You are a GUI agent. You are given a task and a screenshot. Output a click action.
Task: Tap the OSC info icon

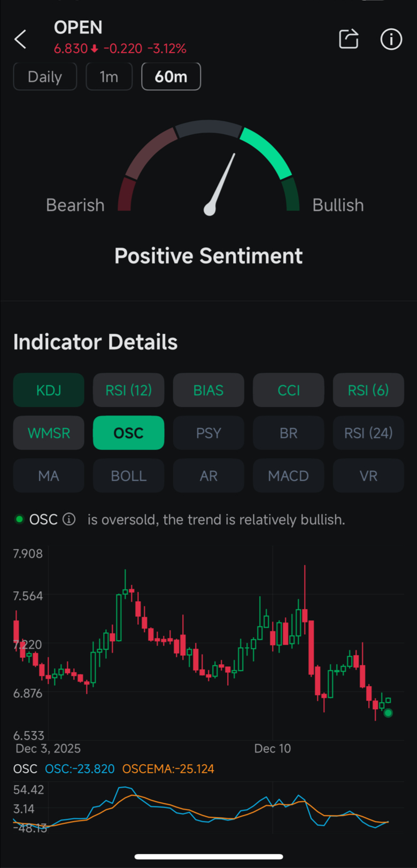69,519
